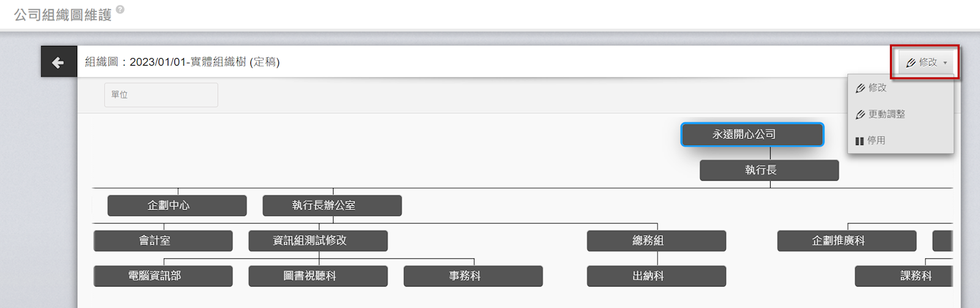This screenshot has height=308, width=980.
Task: Select the 總務組 node
Action: (656, 241)
